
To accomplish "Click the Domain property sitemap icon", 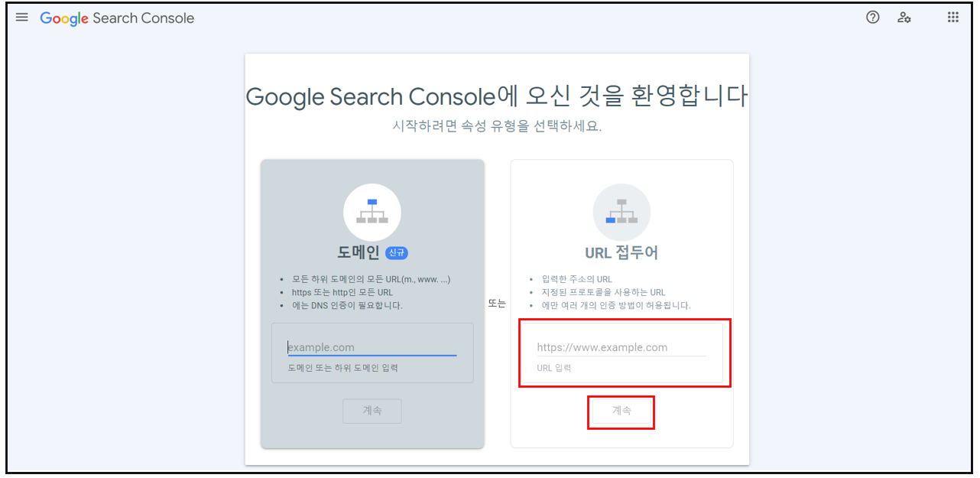I will 372,212.
